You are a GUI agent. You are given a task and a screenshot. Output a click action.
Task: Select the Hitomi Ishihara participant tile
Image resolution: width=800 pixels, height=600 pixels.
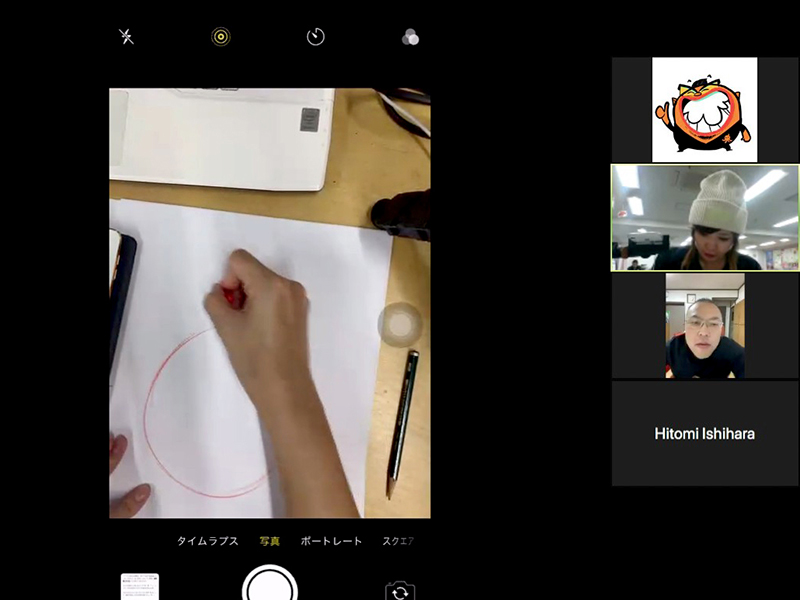[705, 433]
